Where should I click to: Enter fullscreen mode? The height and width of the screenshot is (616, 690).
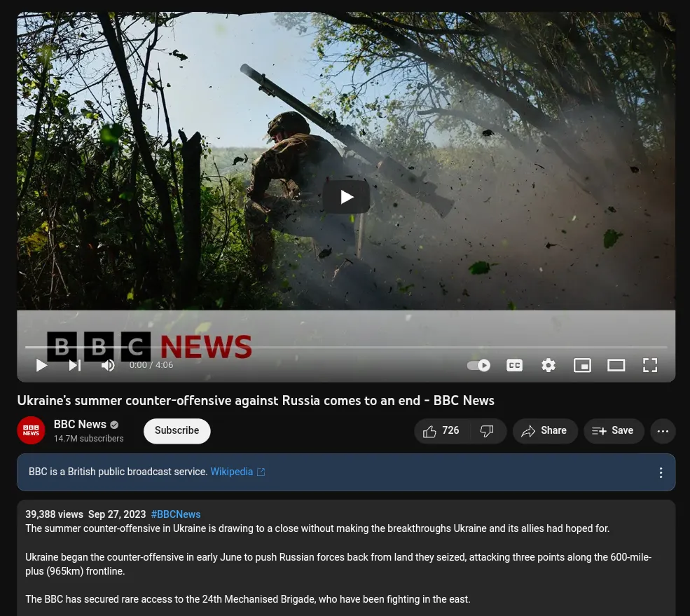(650, 365)
